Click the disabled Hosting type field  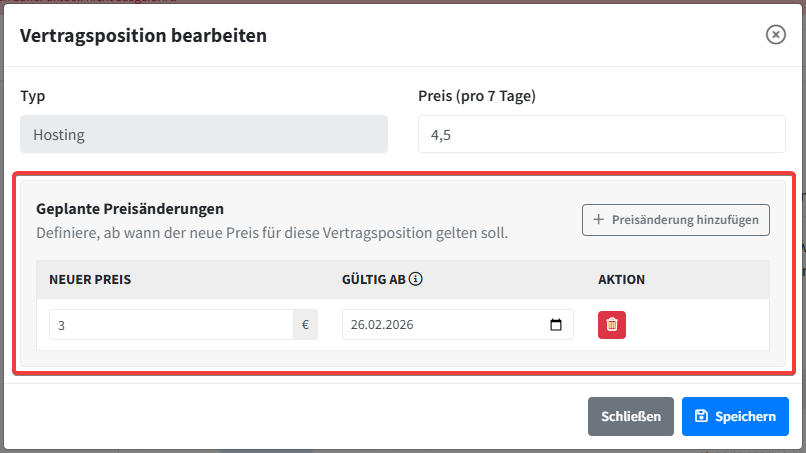(x=203, y=134)
